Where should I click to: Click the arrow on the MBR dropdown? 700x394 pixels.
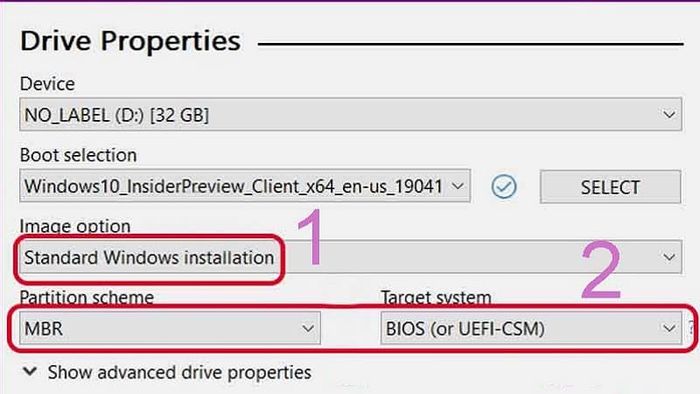[308, 328]
